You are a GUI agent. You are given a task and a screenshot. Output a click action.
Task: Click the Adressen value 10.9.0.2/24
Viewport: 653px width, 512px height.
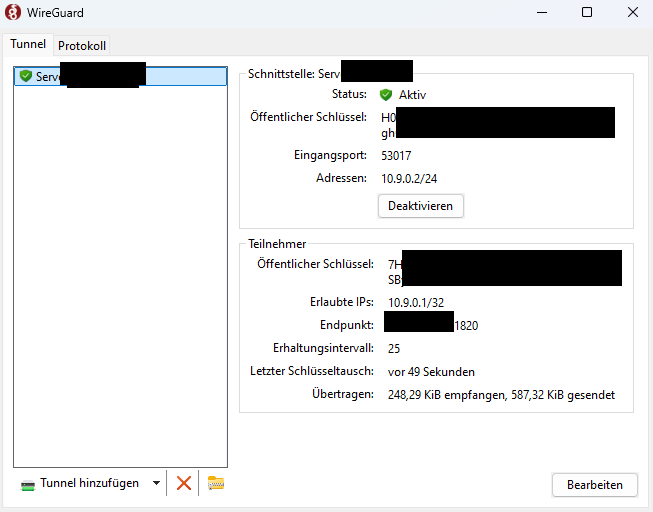pos(407,179)
